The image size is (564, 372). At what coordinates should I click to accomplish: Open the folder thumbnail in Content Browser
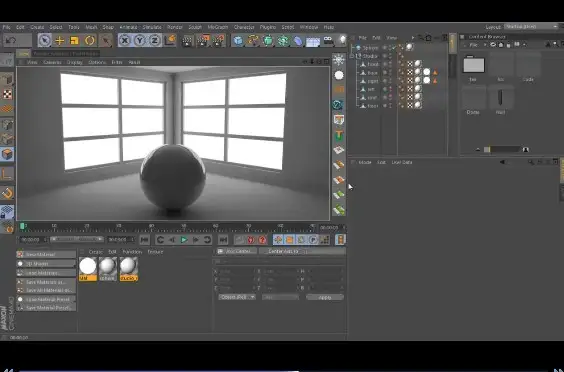click(x=474, y=65)
